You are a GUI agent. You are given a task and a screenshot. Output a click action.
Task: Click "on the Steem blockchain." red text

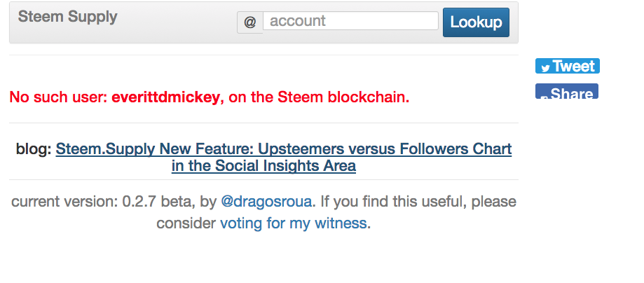(x=319, y=97)
